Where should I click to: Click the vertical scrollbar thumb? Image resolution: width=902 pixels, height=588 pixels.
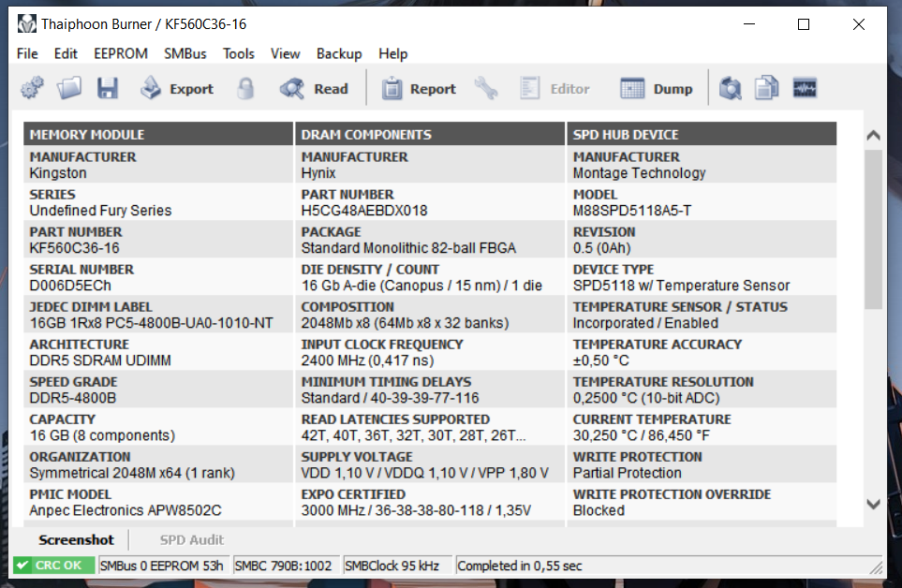tap(873, 229)
